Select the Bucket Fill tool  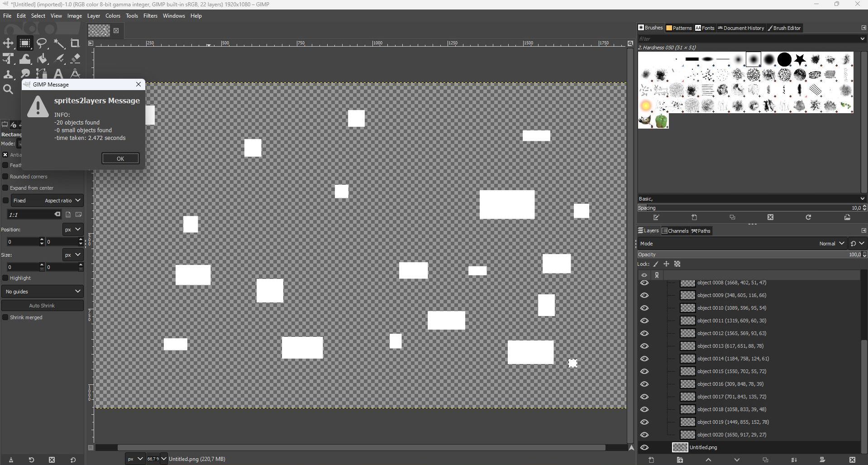tap(42, 59)
